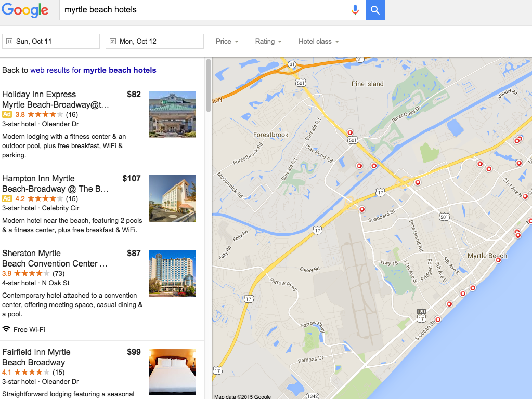
Task: Follow web results for myrtle beach hotels link
Action: 93,70
